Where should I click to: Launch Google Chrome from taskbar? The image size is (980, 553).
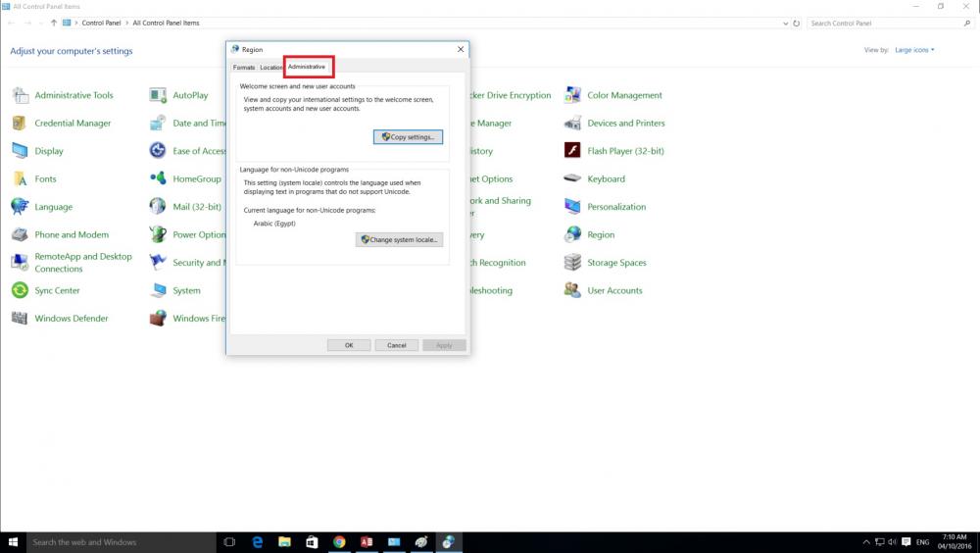pyautogui.click(x=339, y=542)
